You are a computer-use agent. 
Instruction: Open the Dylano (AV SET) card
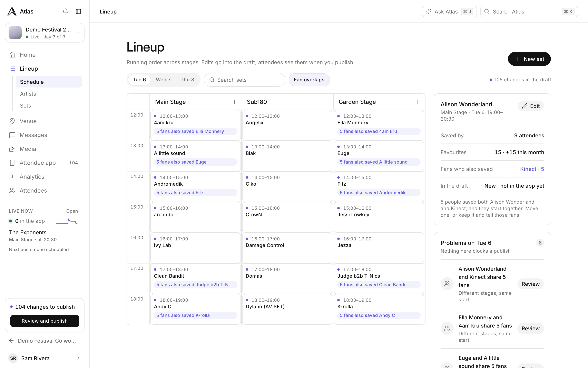[x=287, y=309]
